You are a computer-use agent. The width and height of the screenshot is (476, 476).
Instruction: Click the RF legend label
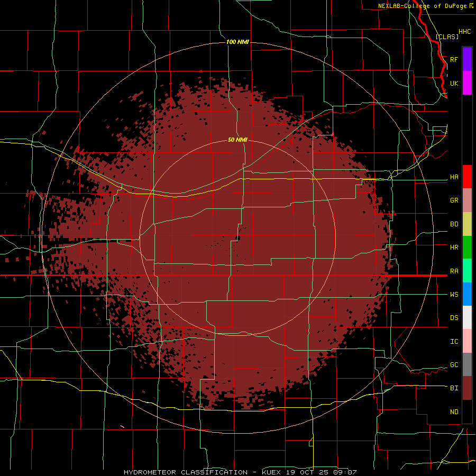454,59
